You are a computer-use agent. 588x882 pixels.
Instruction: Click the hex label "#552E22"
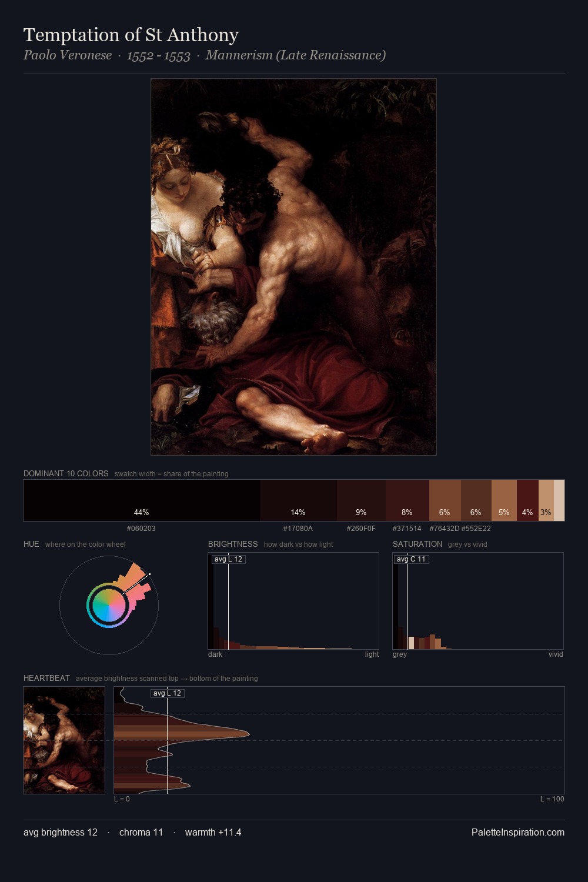(x=476, y=529)
